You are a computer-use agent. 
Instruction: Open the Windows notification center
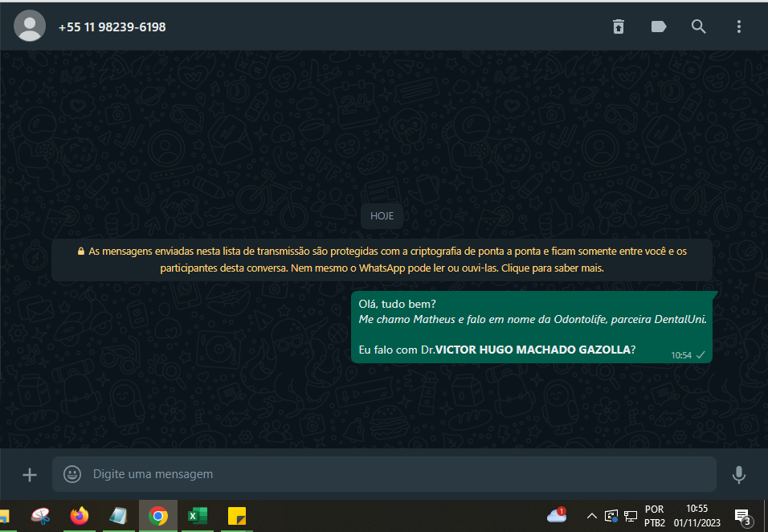[742, 516]
